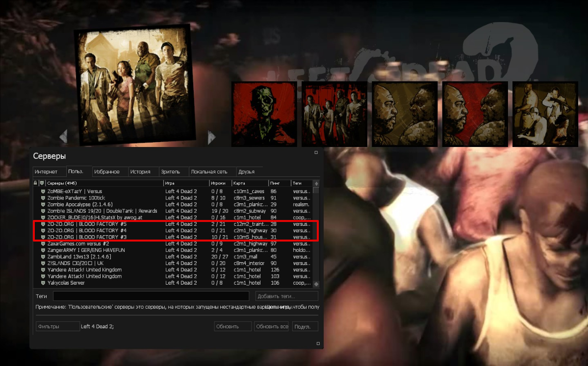Sort servers by Пинг column
This screenshot has height=366, width=588.
tap(279, 183)
